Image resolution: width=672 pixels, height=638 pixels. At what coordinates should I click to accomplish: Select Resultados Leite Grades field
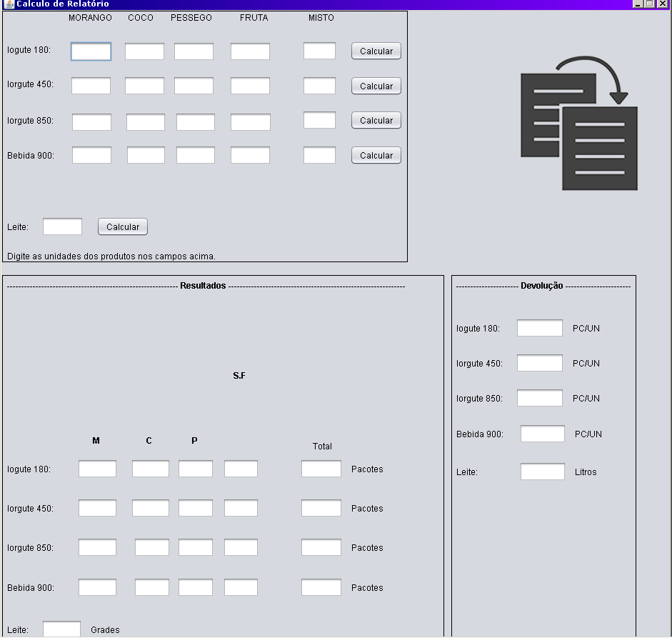point(61,629)
